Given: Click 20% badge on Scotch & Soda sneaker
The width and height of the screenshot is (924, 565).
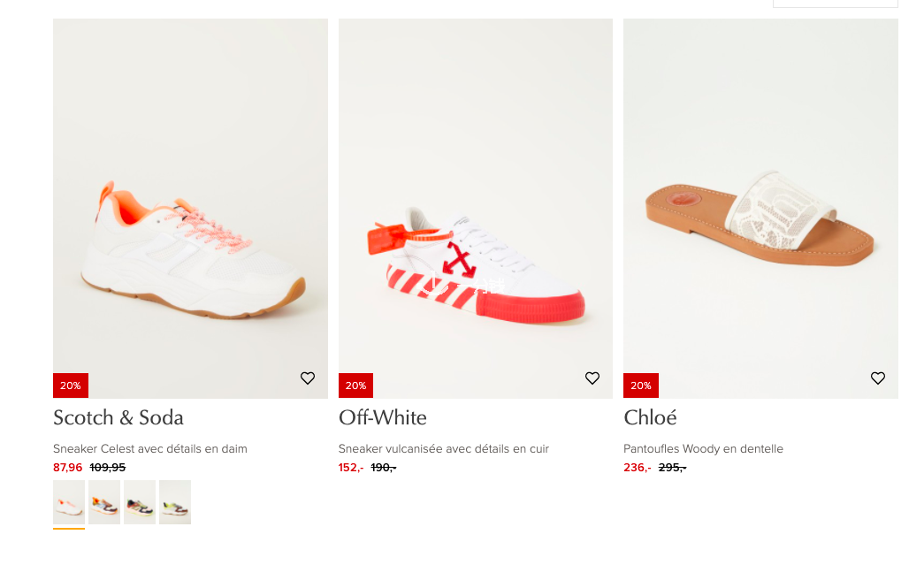Looking at the screenshot, I should click(71, 386).
